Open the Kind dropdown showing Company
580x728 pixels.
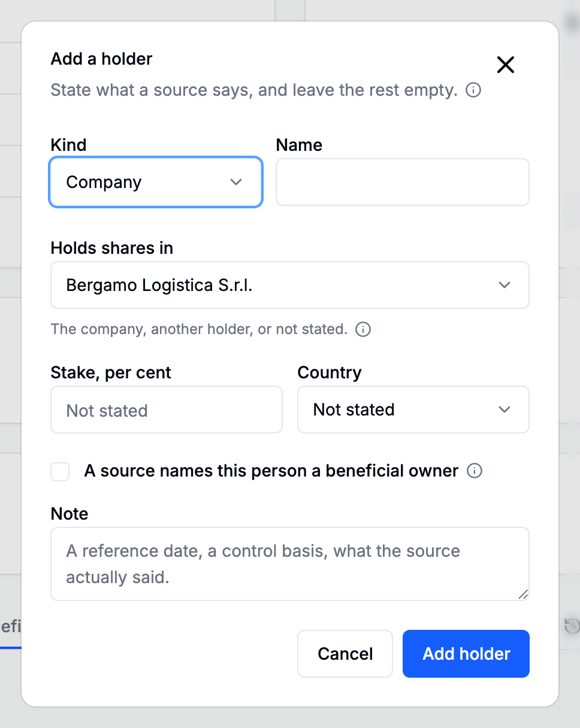pos(156,182)
